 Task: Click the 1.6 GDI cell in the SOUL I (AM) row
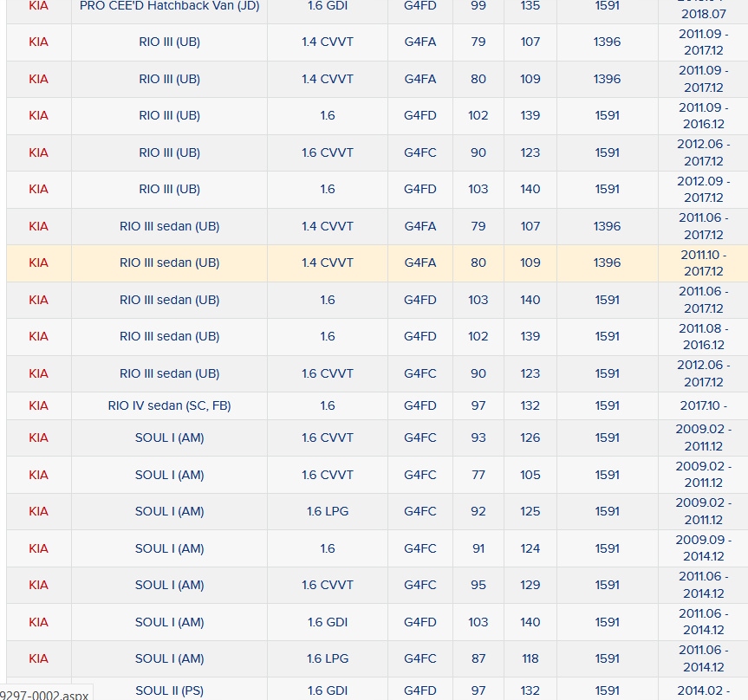point(328,622)
